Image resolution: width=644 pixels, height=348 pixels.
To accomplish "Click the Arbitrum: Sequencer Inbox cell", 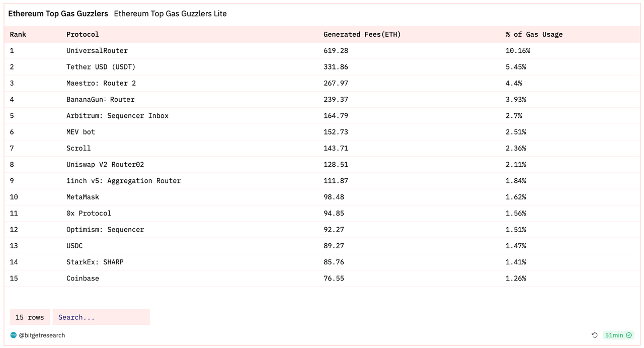I will [117, 116].
